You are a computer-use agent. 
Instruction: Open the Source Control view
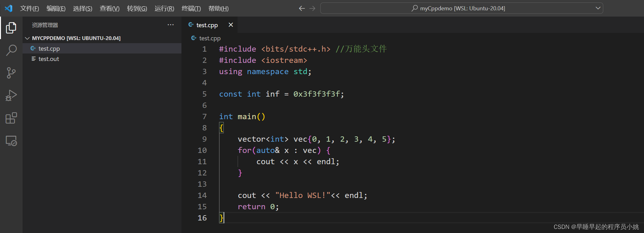click(11, 73)
